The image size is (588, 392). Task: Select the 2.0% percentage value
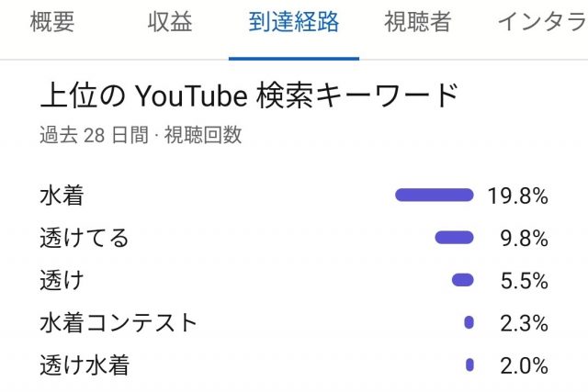(525, 365)
